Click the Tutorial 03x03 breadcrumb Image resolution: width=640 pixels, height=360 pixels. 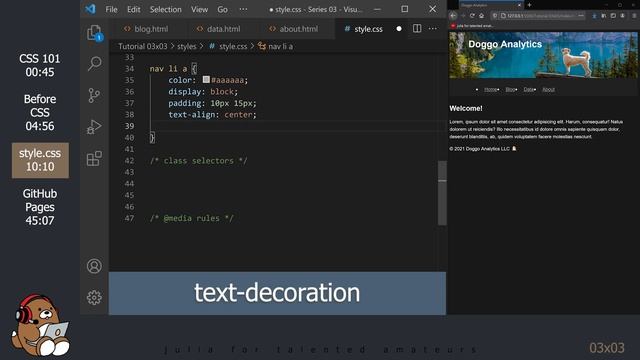pyautogui.click(x=142, y=47)
